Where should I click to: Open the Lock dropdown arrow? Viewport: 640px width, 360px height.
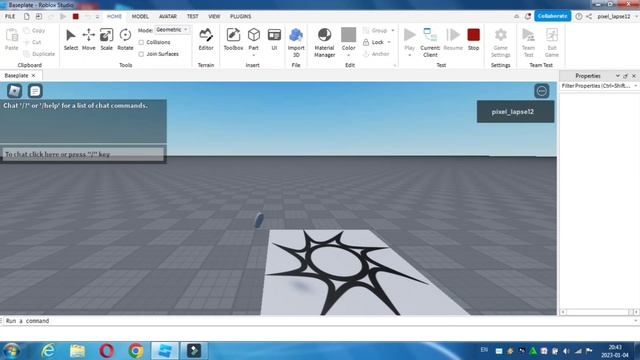click(389, 42)
